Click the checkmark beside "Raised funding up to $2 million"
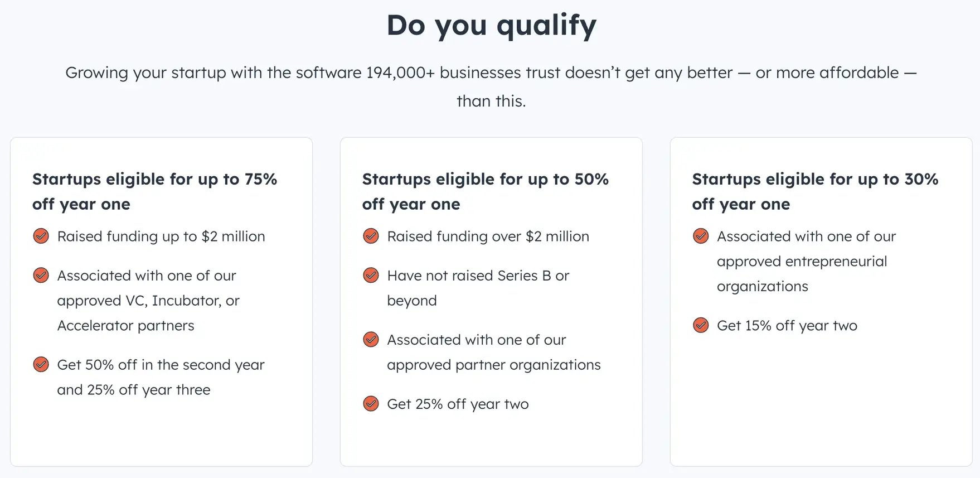The height and width of the screenshot is (478, 980). (41, 236)
